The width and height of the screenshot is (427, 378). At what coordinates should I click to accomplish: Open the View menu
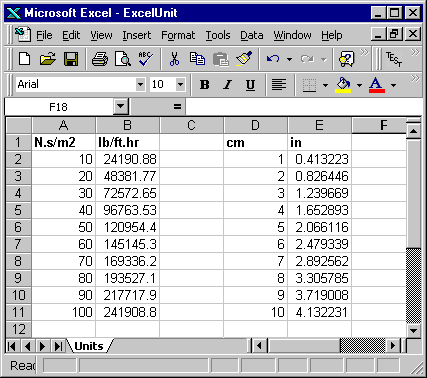pyautogui.click(x=101, y=35)
